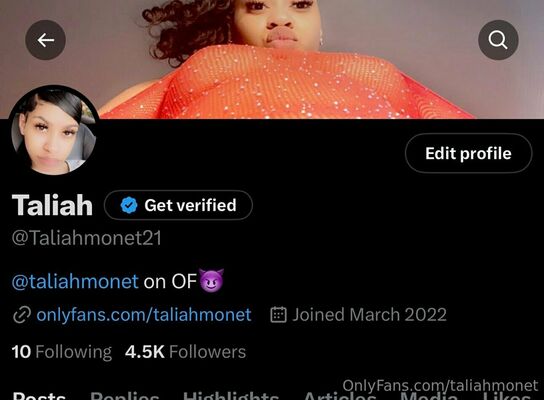View the 4.5K Followers list

pyautogui.click(x=186, y=352)
